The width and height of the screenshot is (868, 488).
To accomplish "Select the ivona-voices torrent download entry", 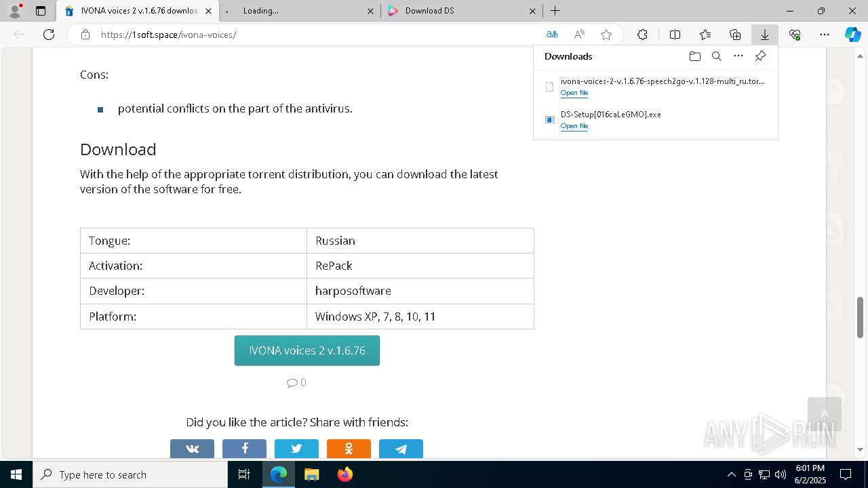I will pos(655,87).
